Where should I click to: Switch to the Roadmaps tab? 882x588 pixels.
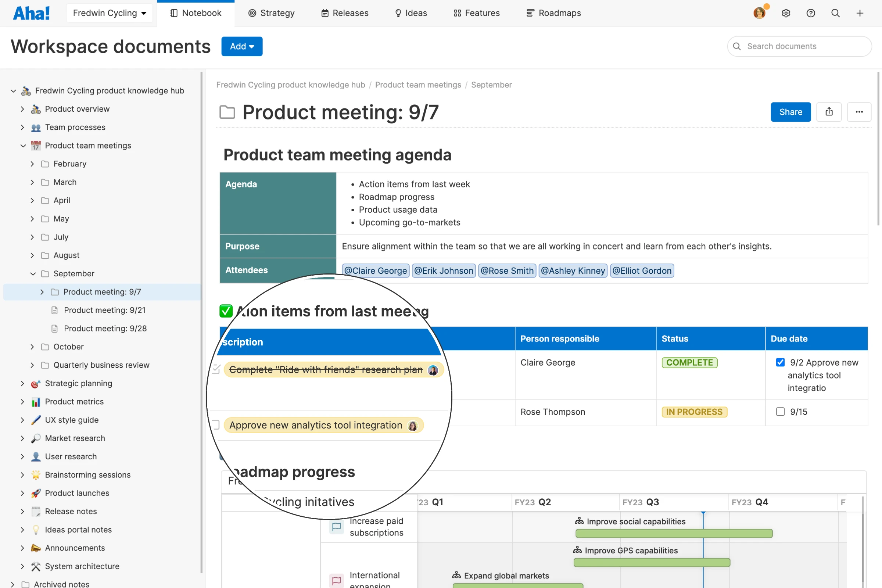pos(553,13)
